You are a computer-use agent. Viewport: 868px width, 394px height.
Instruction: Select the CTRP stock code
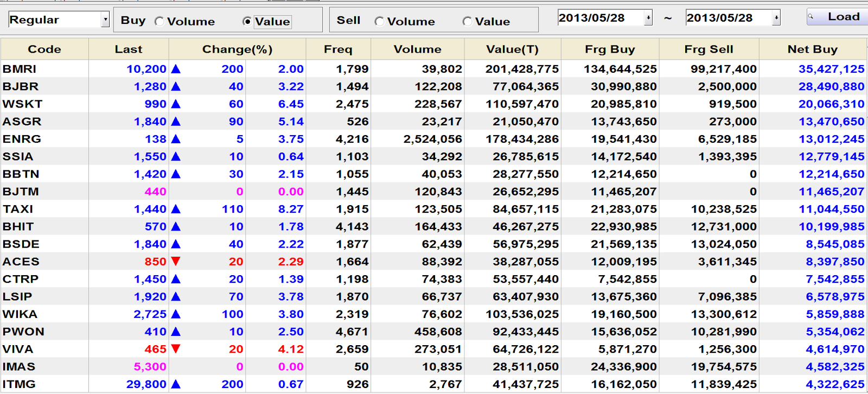tap(21, 279)
